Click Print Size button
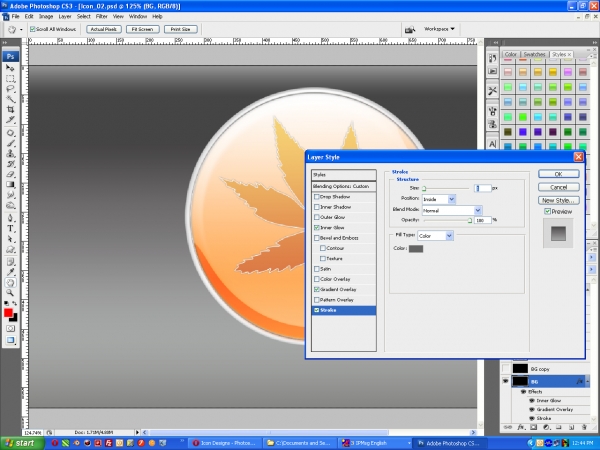The image size is (600, 450). (181, 29)
